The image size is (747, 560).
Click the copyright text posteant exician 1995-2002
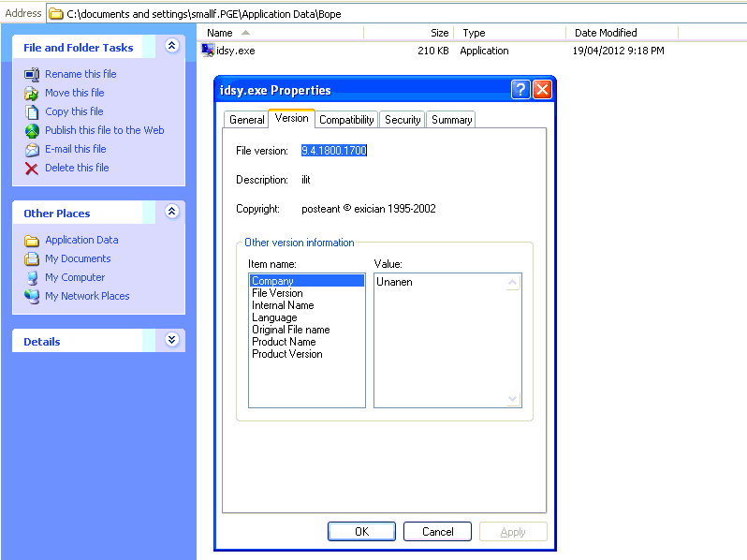368,209
